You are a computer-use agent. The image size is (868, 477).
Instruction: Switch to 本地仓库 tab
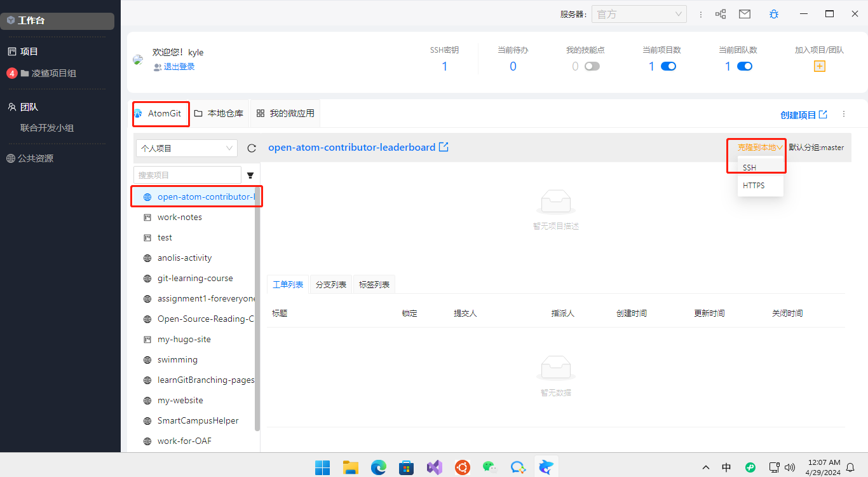point(219,113)
